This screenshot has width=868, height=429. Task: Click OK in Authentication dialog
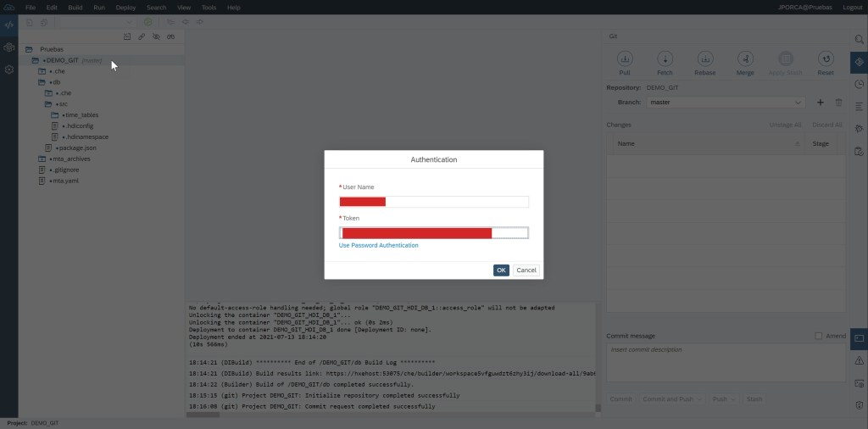click(501, 270)
